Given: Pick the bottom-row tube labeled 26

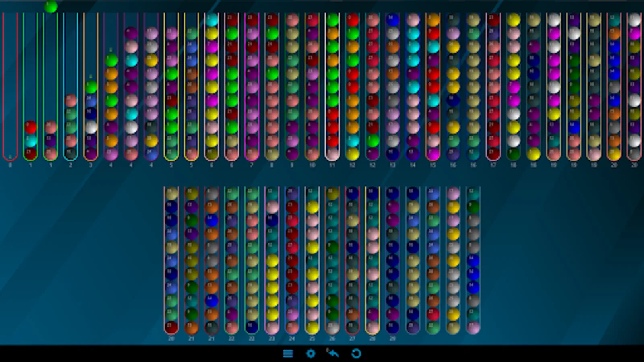Looking at the screenshot, I should click(332, 261).
